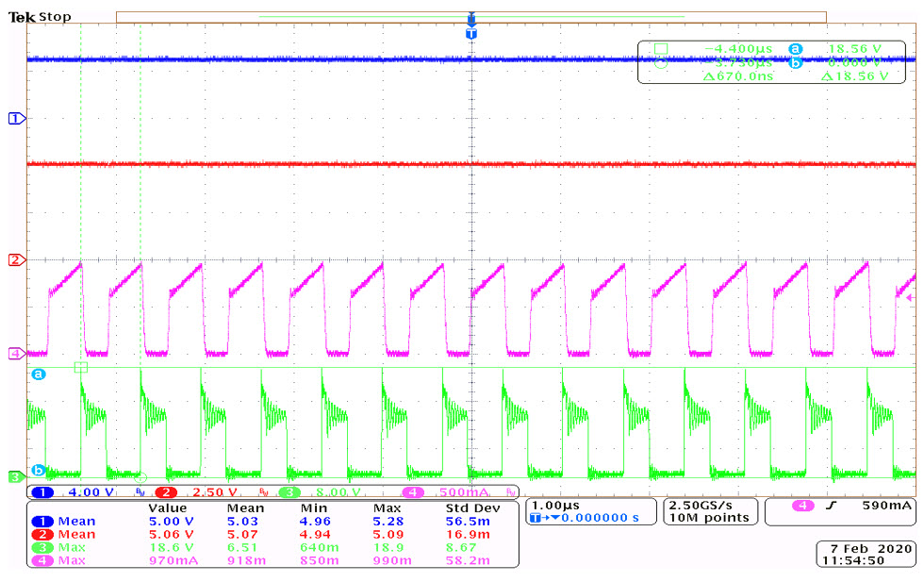This screenshot has width=924, height=582.
Task: Select the green channel 3 ground marker
Action: click(x=15, y=477)
